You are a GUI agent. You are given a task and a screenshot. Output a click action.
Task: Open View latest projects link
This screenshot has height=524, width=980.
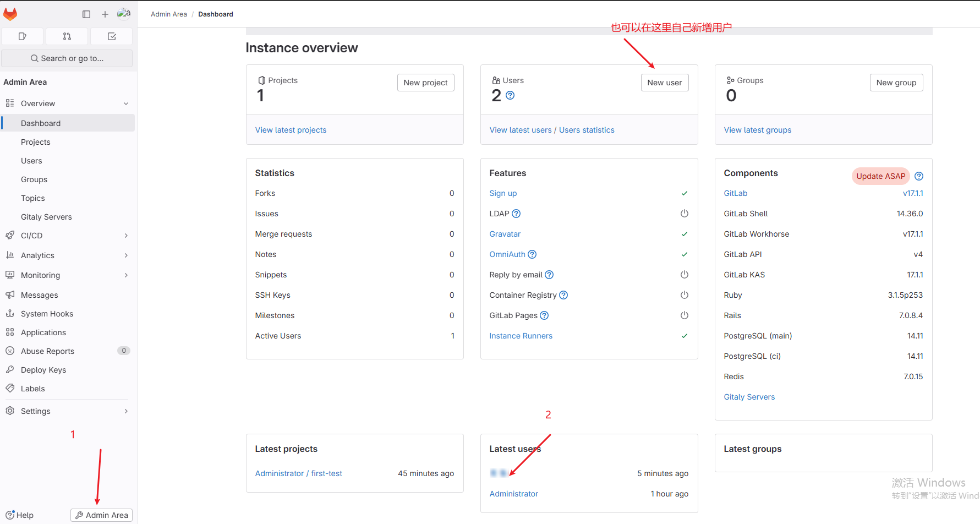291,129
